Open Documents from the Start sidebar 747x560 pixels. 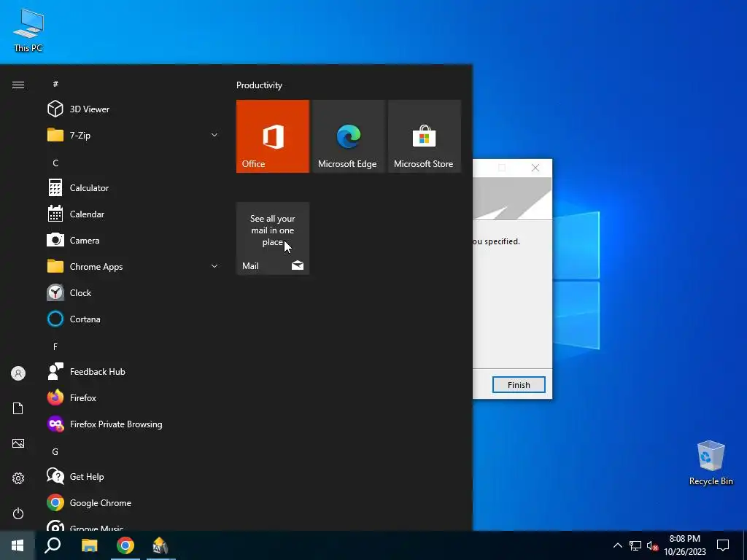coord(18,408)
